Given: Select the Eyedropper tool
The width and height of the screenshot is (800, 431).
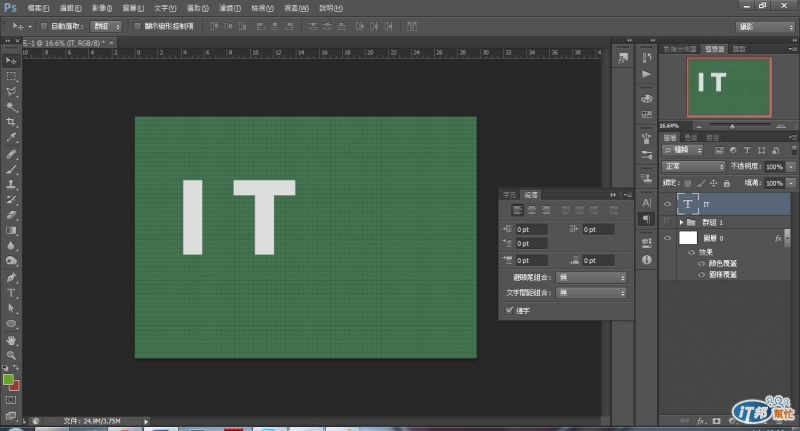Looking at the screenshot, I should (12, 138).
